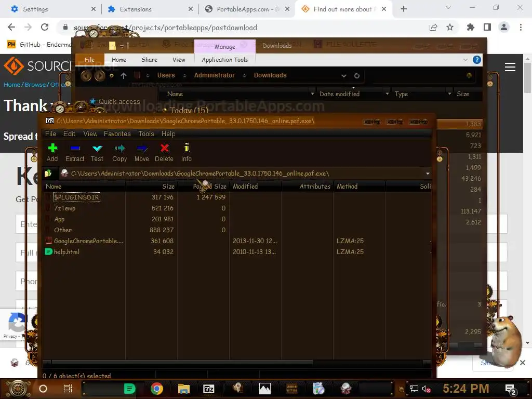532x399 pixels.
Task: Bookmark this page with the star icon
Action: click(x=449, y=28)
